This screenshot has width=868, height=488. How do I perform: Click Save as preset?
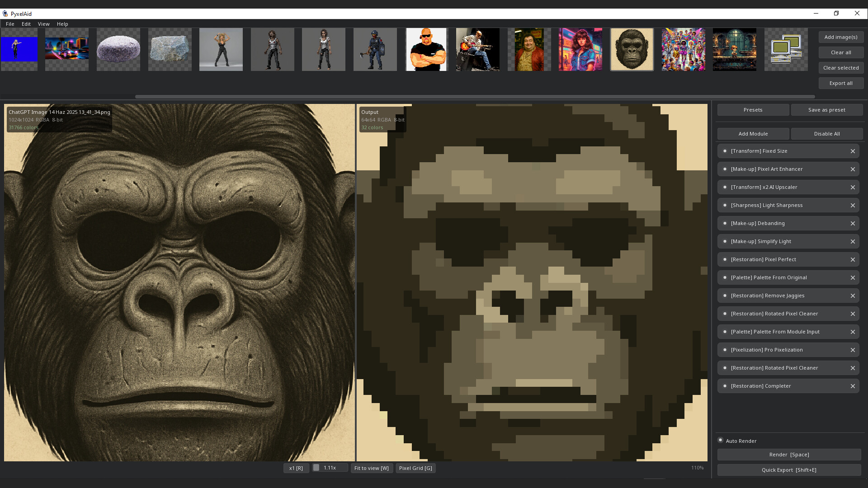click(827, 110)
